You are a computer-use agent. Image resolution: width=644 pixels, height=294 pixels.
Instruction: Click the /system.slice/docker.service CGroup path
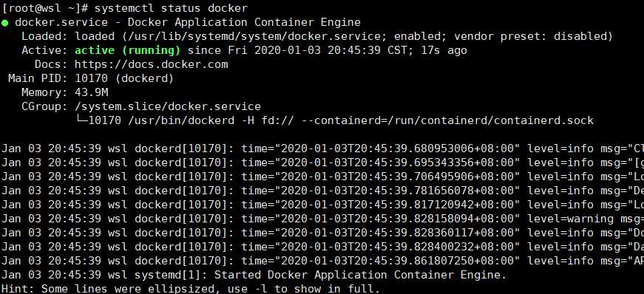168,107
